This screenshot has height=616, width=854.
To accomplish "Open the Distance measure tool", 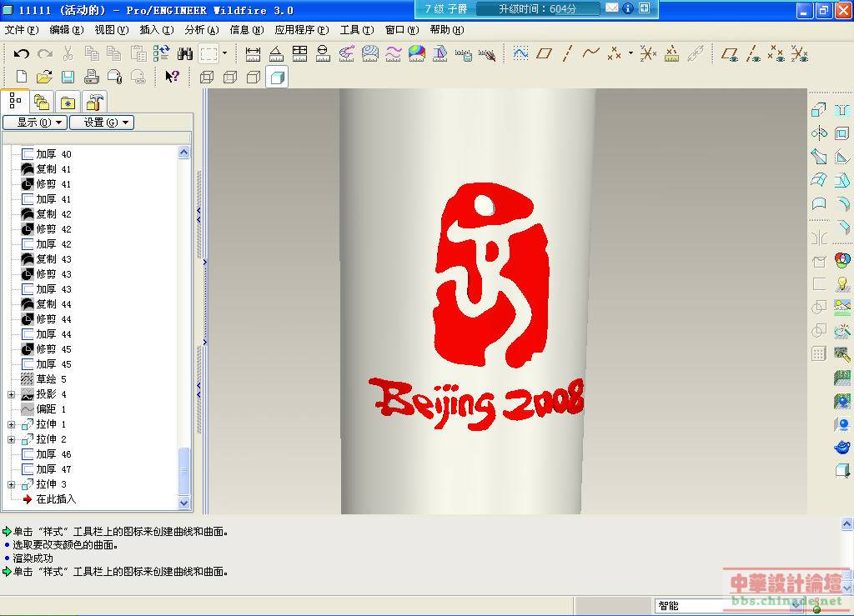I will (x=253, y=53).
